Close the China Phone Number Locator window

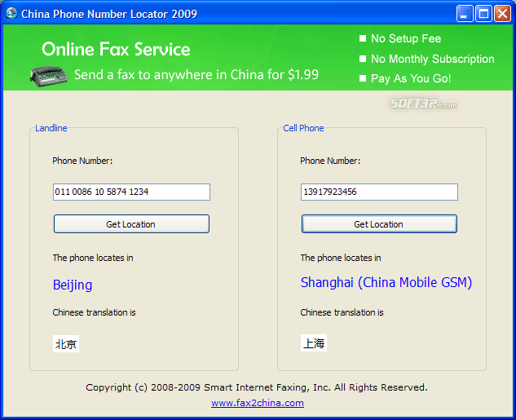[502, 14]
